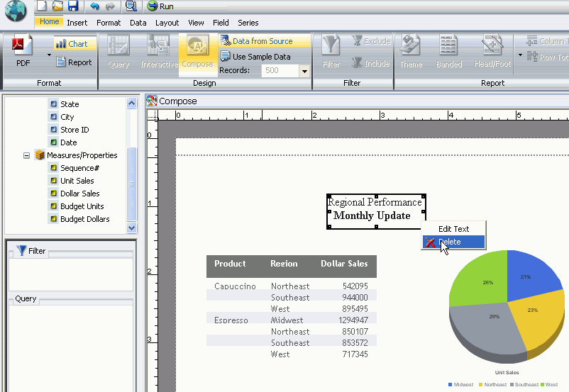The height and width of the screenshot is (392, 569).
Task: Switch to the Insert tab
Action: [x=77, y=23]
